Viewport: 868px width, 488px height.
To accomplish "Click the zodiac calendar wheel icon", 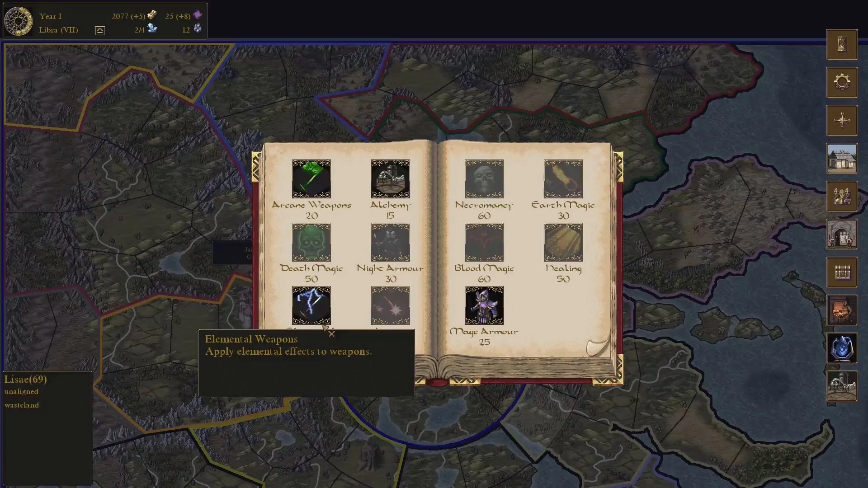I will click(18, 21).
